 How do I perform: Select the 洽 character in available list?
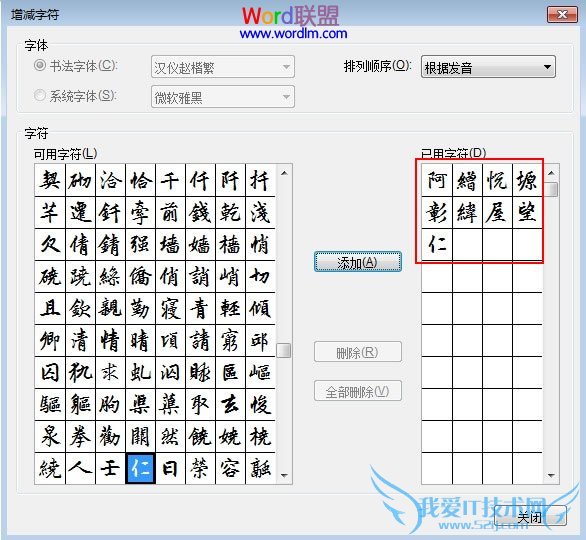pos(110,180)
